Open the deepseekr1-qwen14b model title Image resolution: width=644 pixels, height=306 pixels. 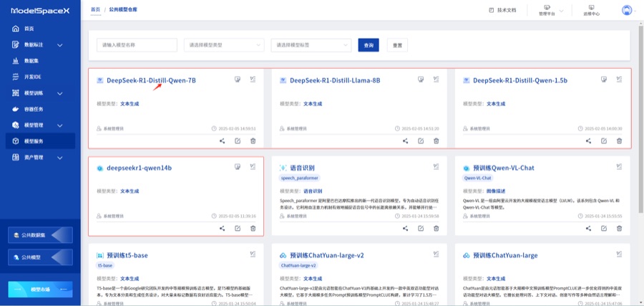pos(140,168)
